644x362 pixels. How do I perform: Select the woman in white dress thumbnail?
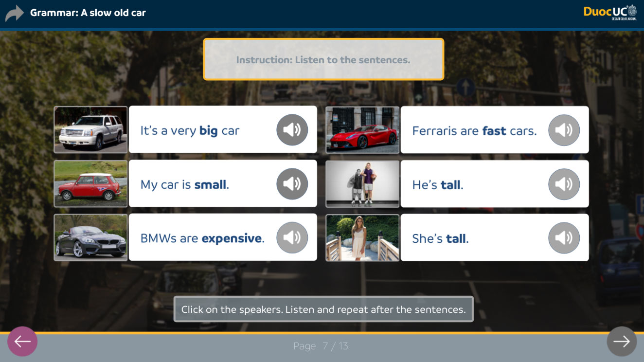(x=362, y=238)
